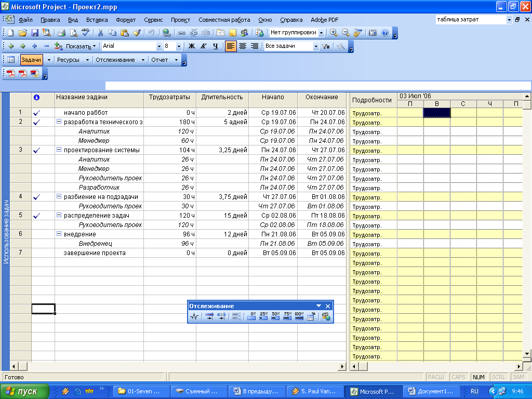
Task: Open collaboration toolbar icon on Tracking toolbar
Action: pos(326,316)
